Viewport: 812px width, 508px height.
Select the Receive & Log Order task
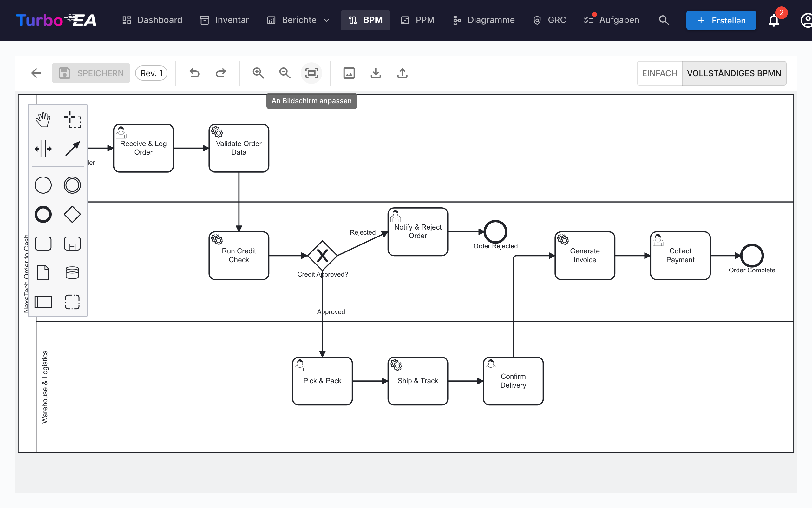tap(143, 148)
